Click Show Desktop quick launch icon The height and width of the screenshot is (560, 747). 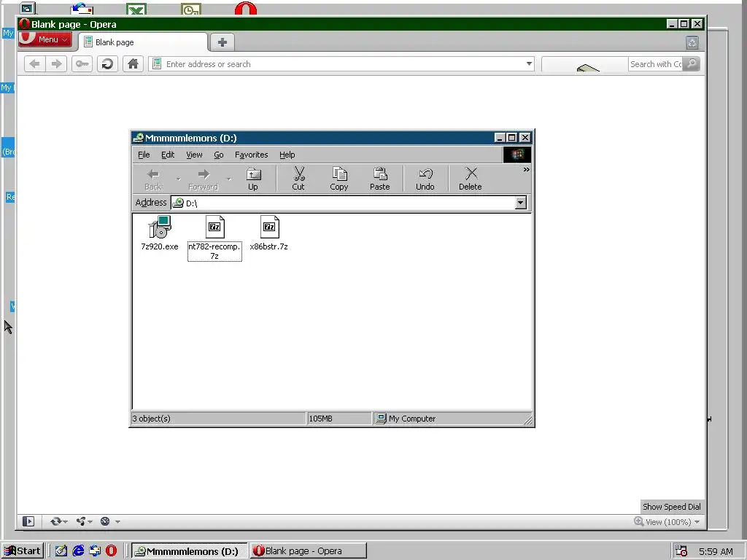[x=61, y=551]
